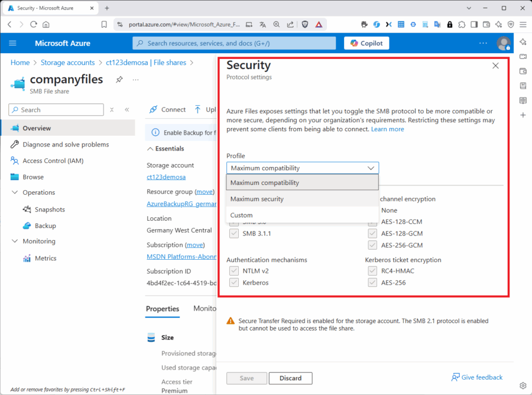Open the Profile dropdown

click(302, 168)
